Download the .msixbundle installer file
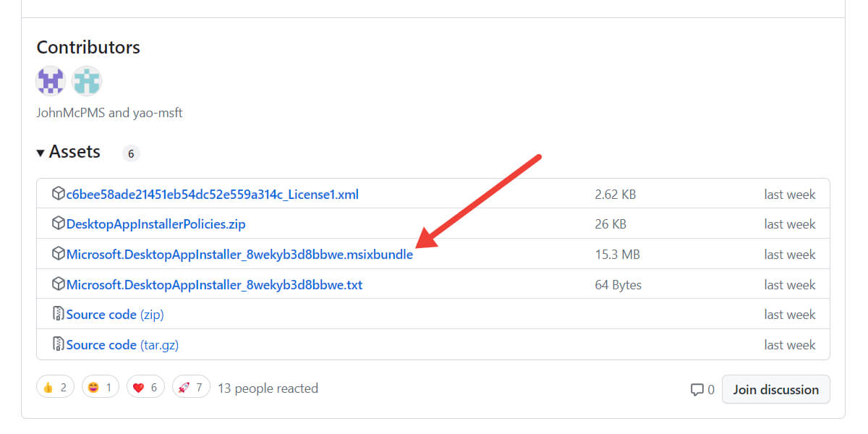The image size is (868, 434). point(239,255)
